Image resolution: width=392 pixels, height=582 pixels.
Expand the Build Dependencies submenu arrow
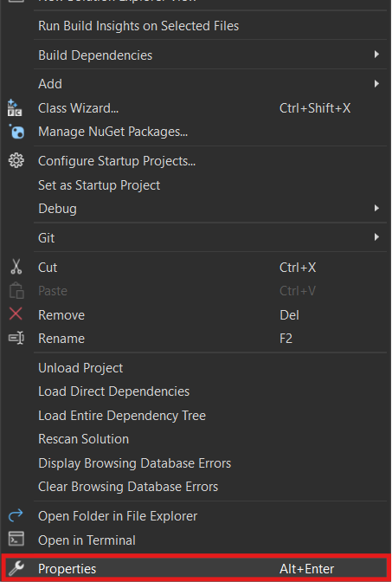click(x=376, y=55)
